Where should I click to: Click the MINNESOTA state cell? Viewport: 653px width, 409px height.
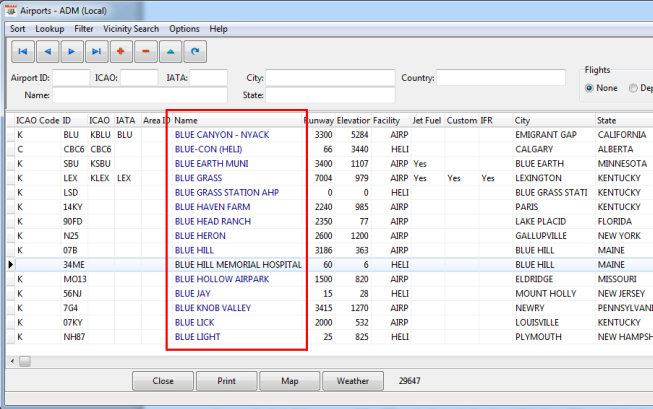pyautogui.click(x=622, y=164)
